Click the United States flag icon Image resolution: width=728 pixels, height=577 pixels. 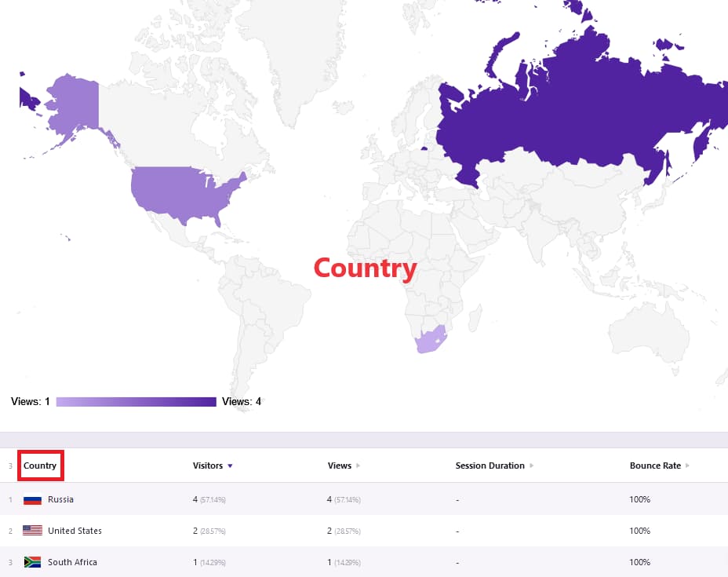[32, 531]
